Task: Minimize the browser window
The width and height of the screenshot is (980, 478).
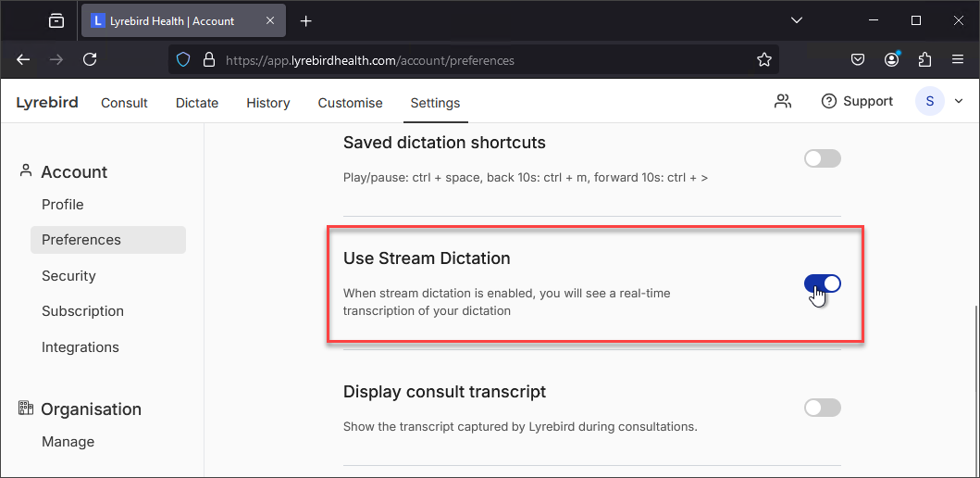Action: (874, 20)
